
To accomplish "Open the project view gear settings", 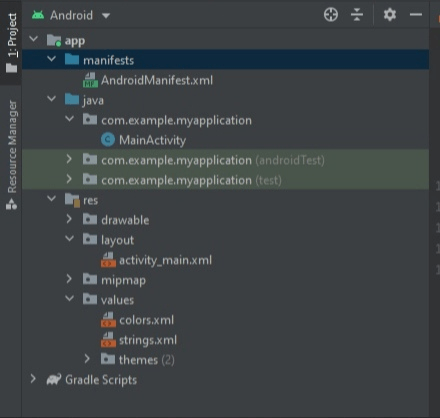I will [x=389, y=15].
